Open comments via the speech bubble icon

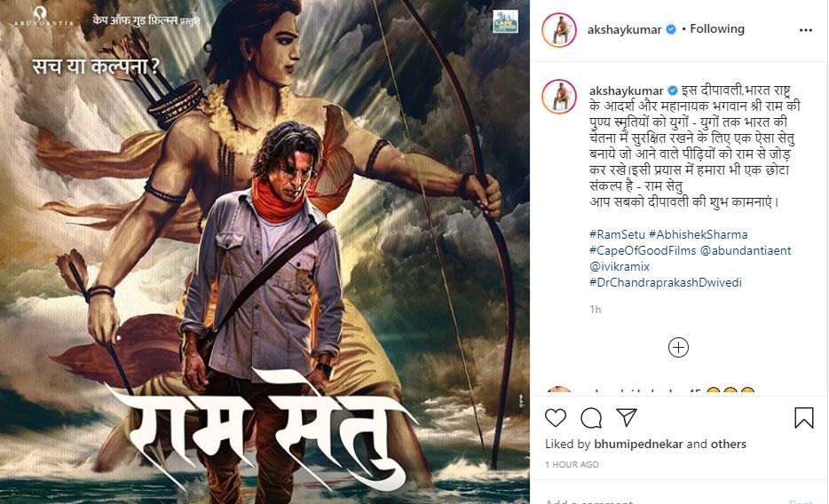click(591, 418)
